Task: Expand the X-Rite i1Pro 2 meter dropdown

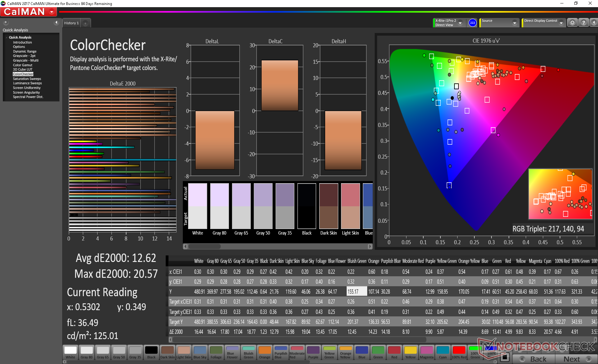Action: 460,23
